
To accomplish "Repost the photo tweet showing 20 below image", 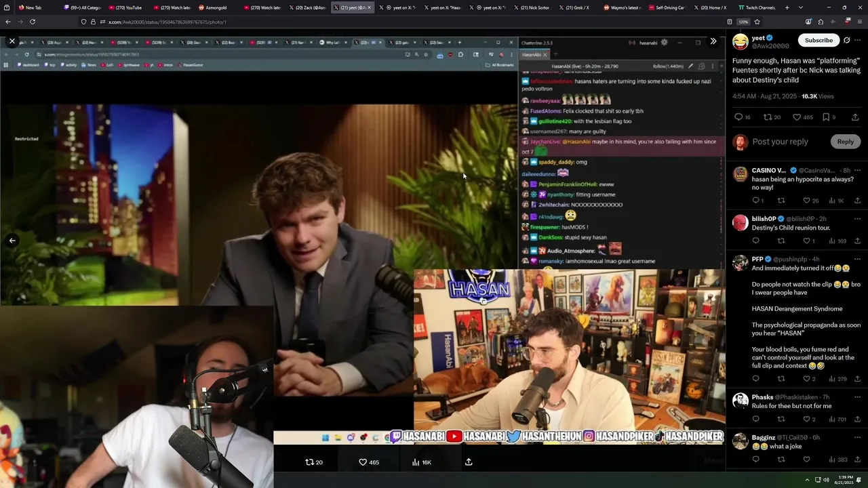I will (x=314, y=462).
